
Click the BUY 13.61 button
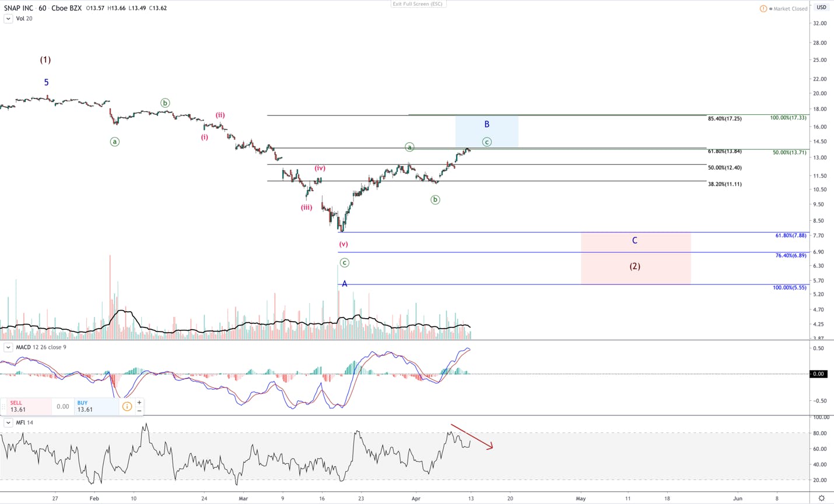(x=96, y=406)
